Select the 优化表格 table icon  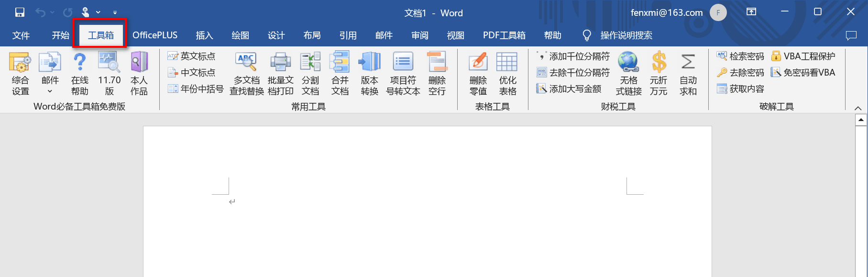[507, 73]
